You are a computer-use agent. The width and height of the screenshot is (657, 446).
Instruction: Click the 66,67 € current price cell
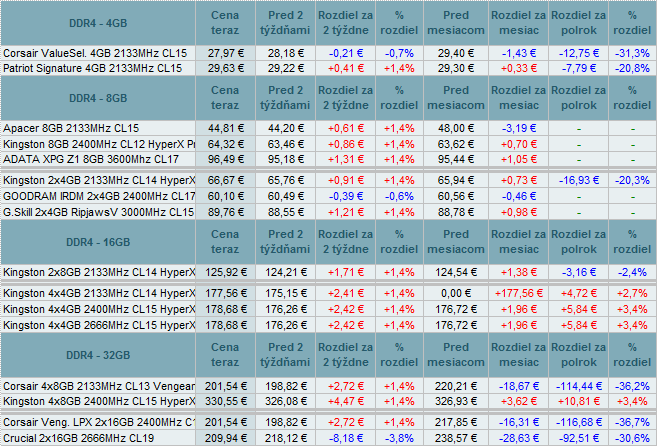225,180
